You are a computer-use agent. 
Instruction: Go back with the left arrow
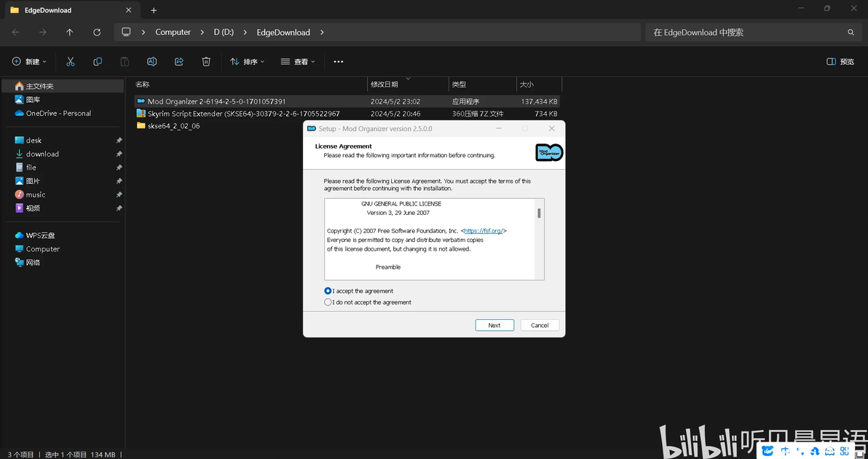(15, 32)
